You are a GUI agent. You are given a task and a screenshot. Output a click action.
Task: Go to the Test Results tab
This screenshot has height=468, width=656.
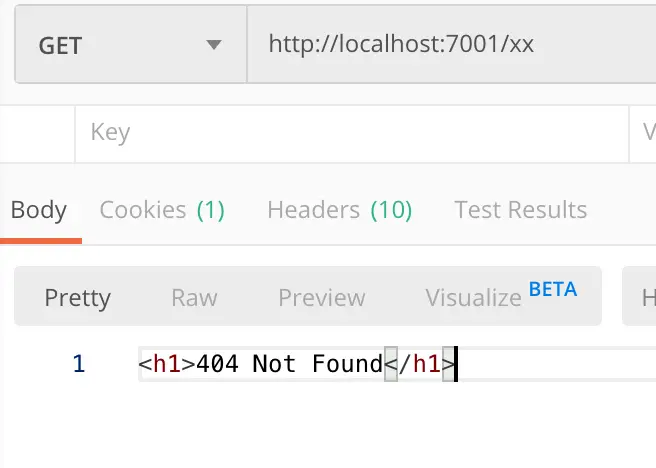click(x=520, y=210)
